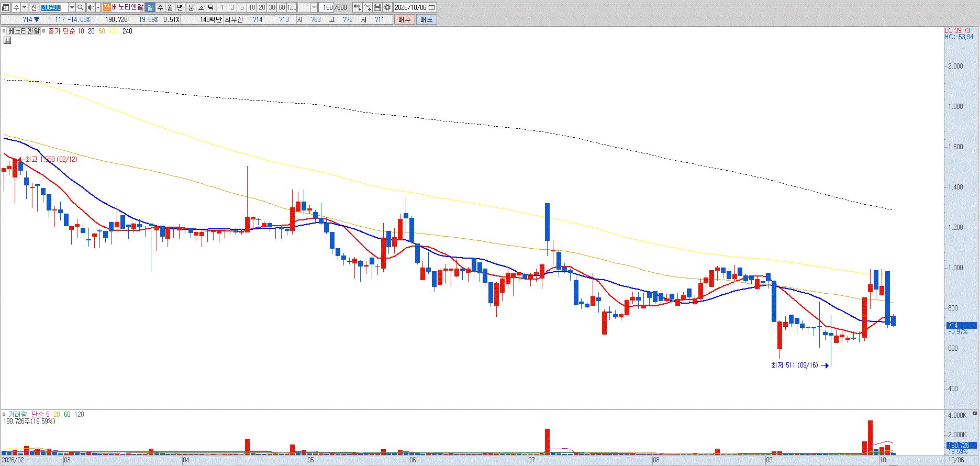Click the small square marker before 베노티앤알 label
The height and width of the screenshot is (466, 980).
pos(4,31)
